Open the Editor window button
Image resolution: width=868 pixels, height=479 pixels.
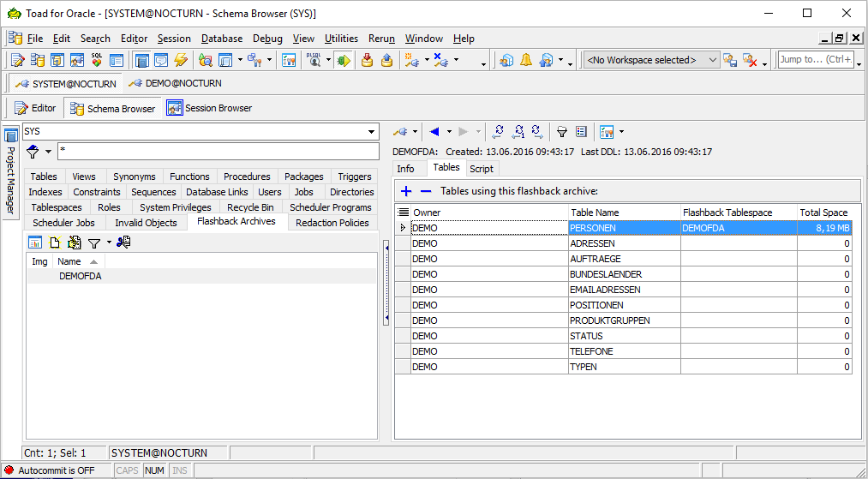35,108
